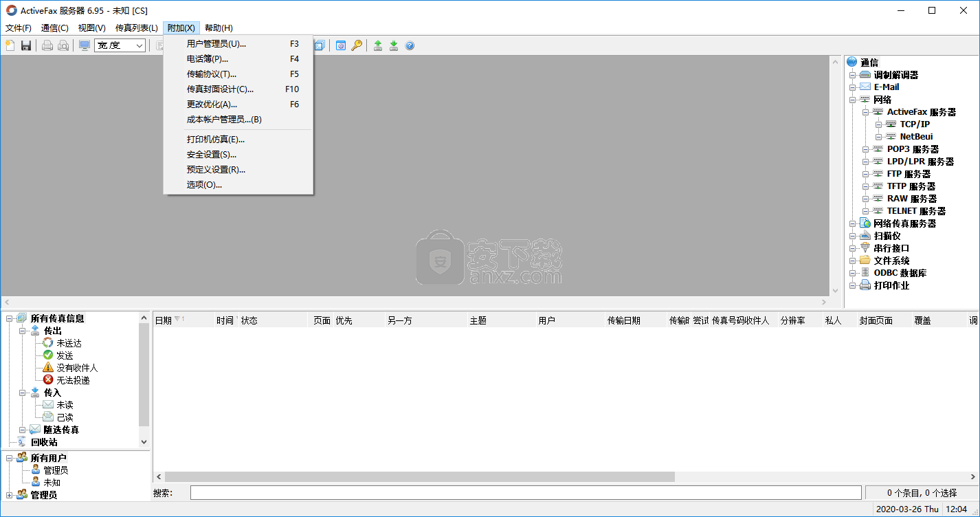The image size is (980, 517).
Task: Click the warning triangle icon beside 没有收件人
Action: pyautogui.click(x=48, y=368)
